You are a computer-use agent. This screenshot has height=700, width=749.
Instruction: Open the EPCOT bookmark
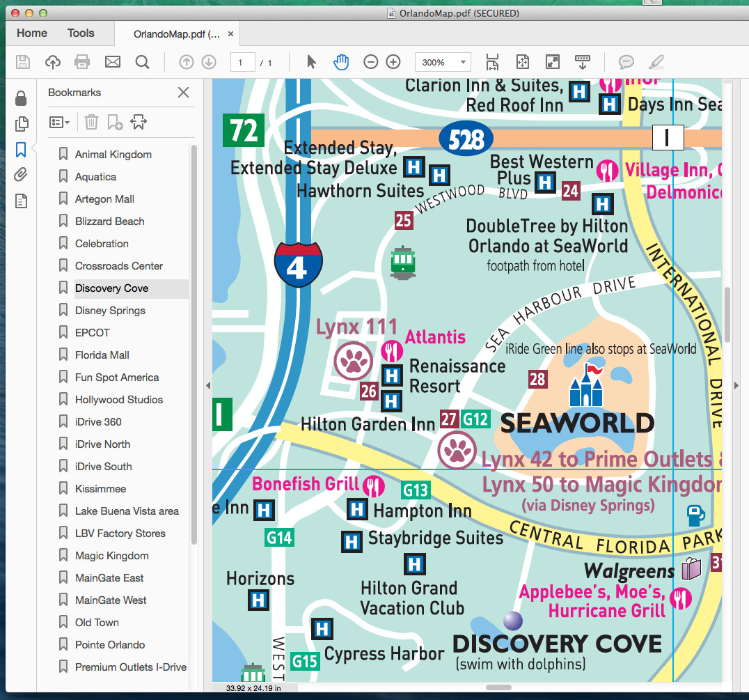[x=92, y=332]
